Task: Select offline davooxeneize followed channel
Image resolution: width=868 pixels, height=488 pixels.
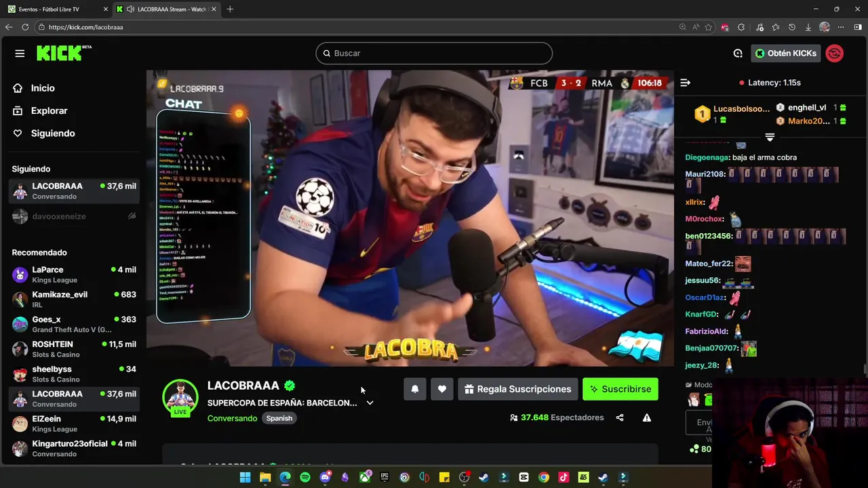Action: tap(74, 216)
